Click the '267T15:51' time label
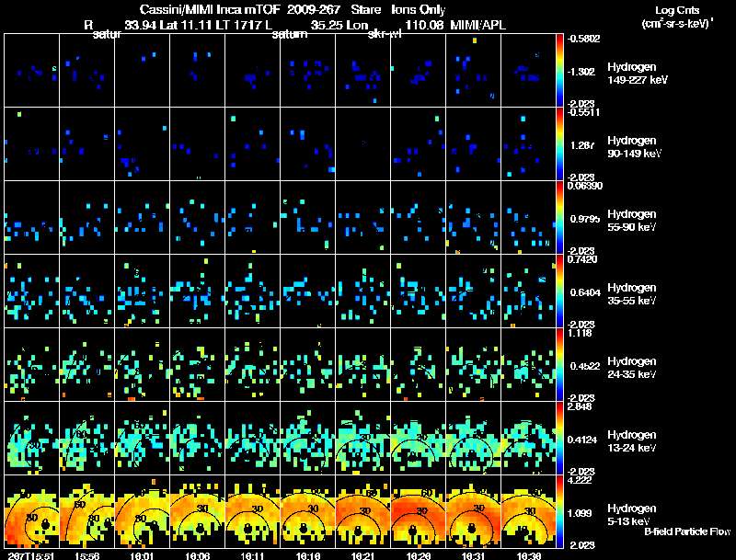Screen dimensions: 736x560 click(x=31, y=556)
